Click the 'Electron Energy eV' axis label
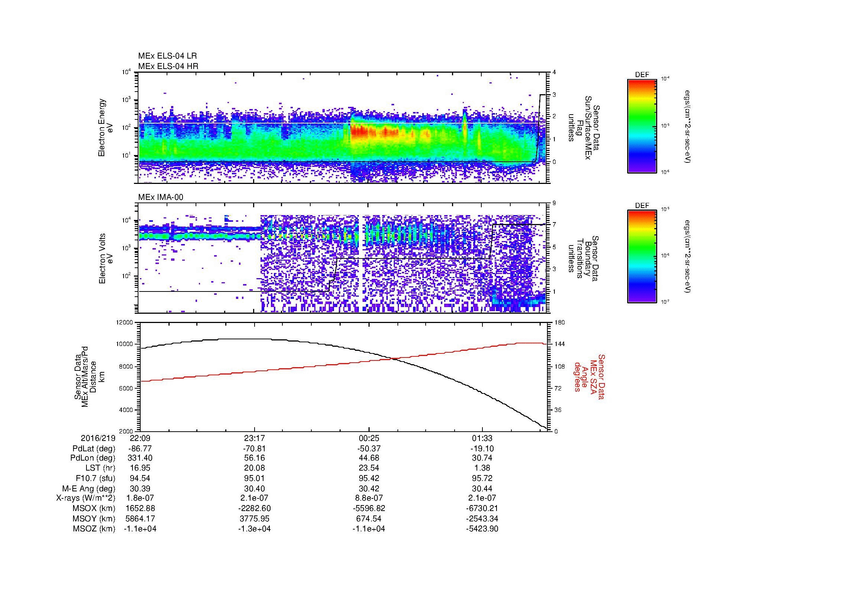This screenshot has height=613, width=868. 106,128
